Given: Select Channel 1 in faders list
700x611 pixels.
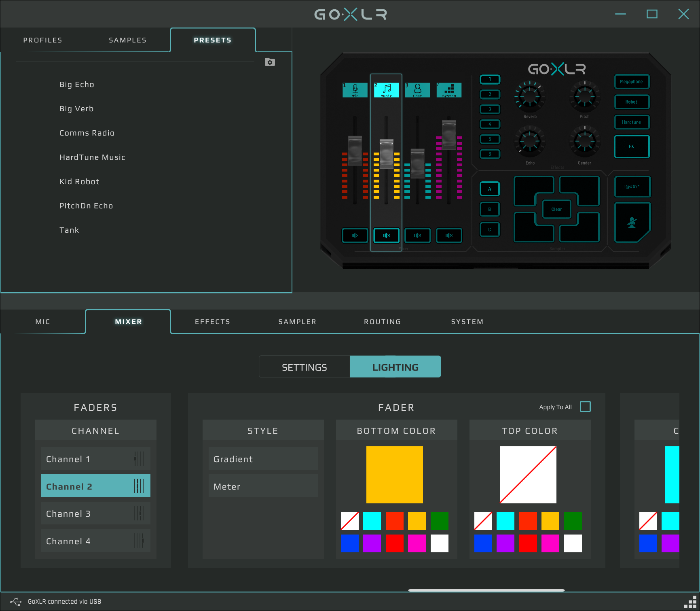Looking at the screenshot, I should 96,459.
